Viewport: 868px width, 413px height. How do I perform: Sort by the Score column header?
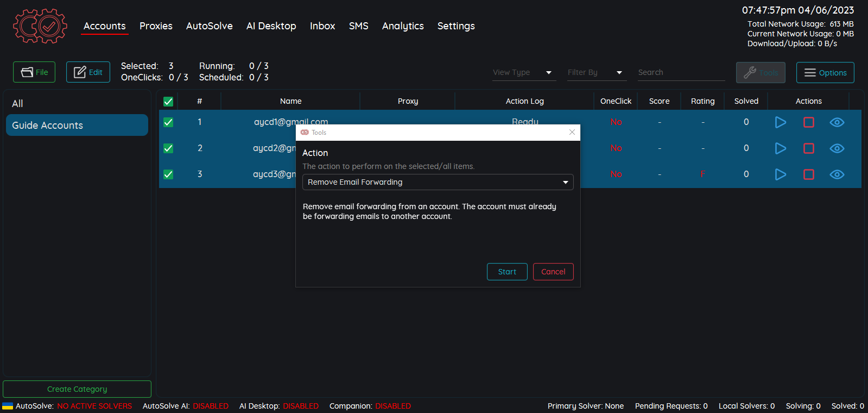tap(659, 101)
